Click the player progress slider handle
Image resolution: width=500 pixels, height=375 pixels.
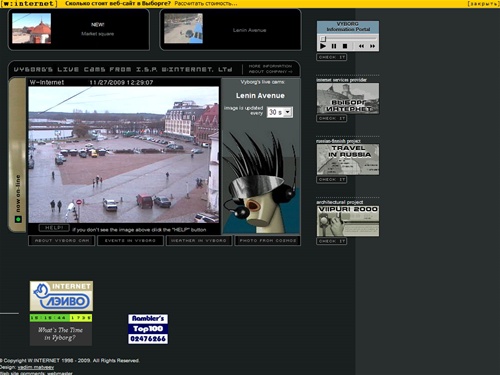tap(323, 39)
